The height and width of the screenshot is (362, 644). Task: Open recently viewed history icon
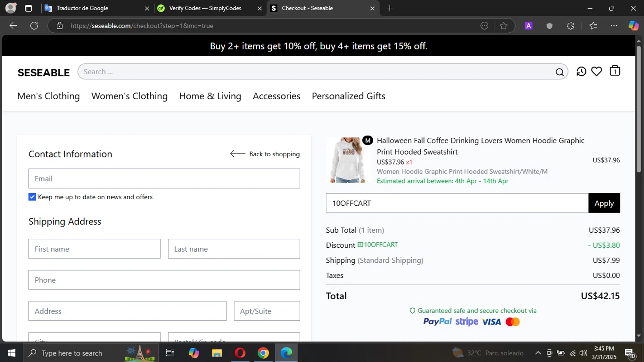click(x=581, y=71)
